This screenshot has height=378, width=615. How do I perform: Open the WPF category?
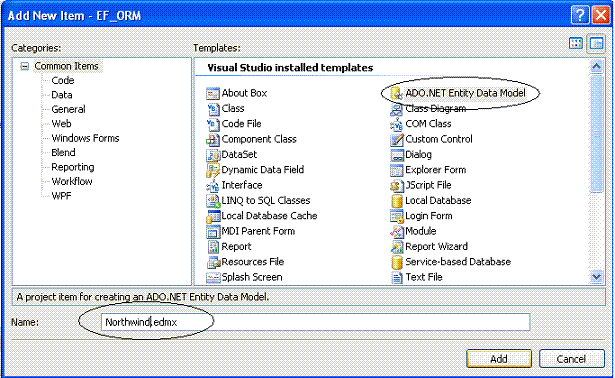62,196
